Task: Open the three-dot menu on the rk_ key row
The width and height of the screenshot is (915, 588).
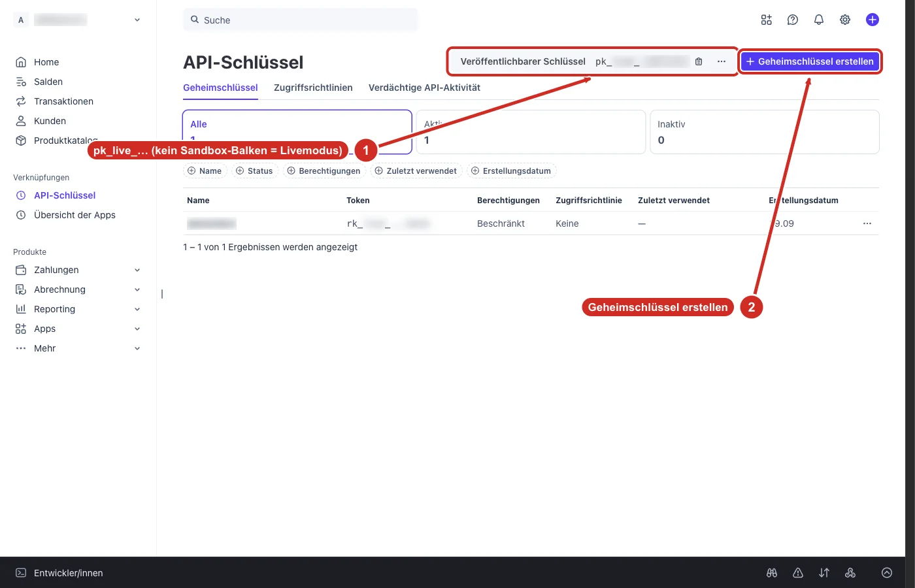Action: (x=867, y=223)
